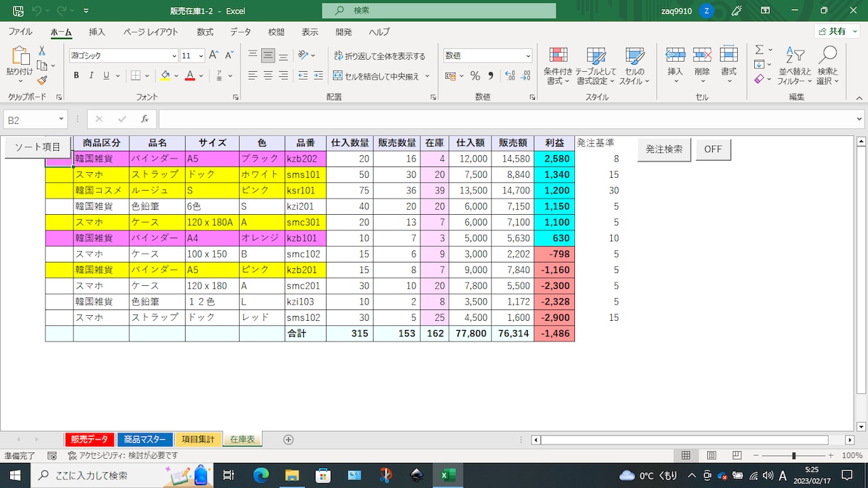Add a new sheet with the plus button

click(288, 440)
